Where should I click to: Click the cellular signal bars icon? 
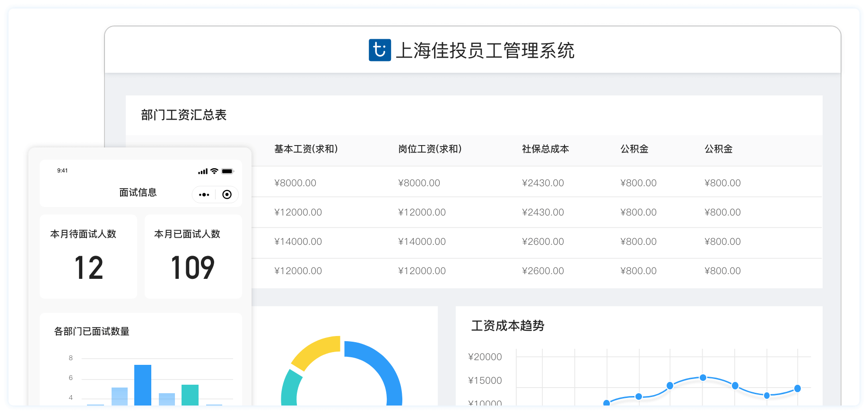coord(203,172)
